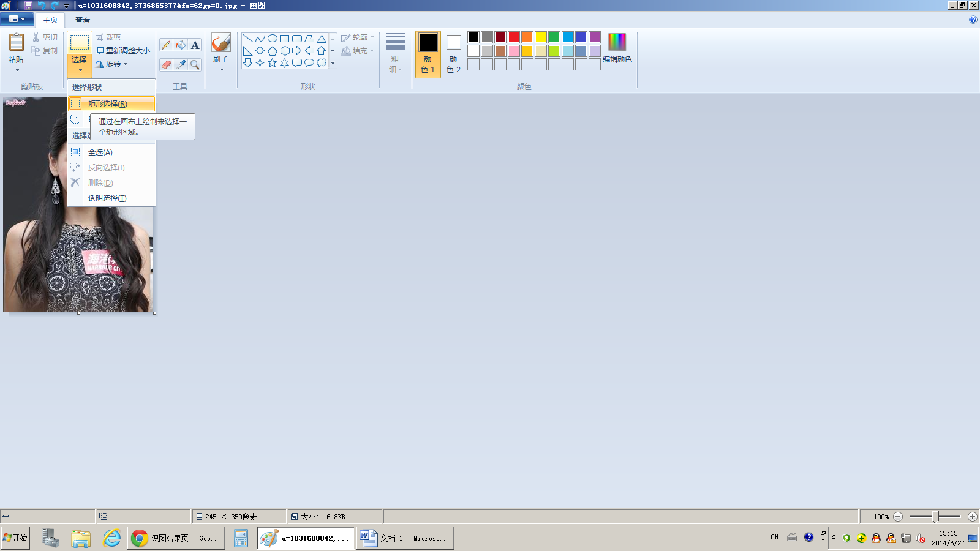Image resolution: width=980 pixels, height=551 pixels.
Task: Expand the shapes gallery more arrow
Action: tap(333, 63)
